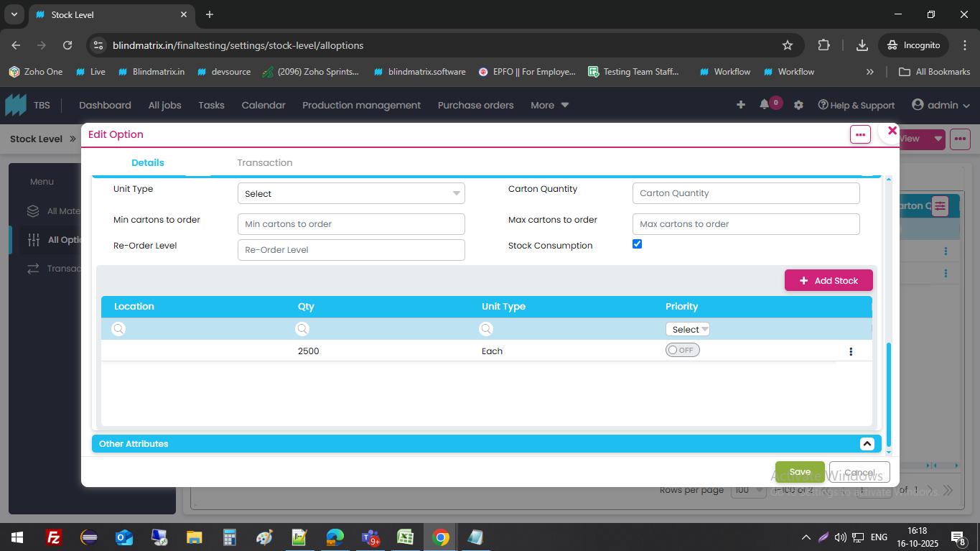Collapse the Other Attributes section
Image resolution: width=980 pixels, height=551 pixels.
[867, 444]
